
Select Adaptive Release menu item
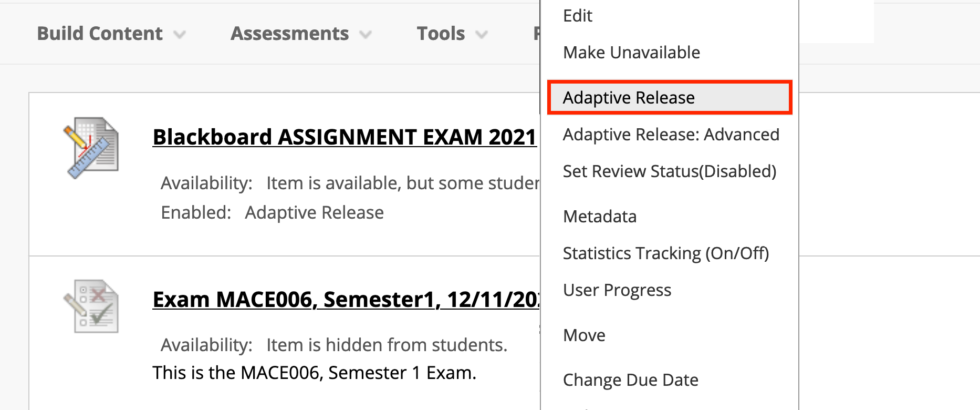[629, 98]
